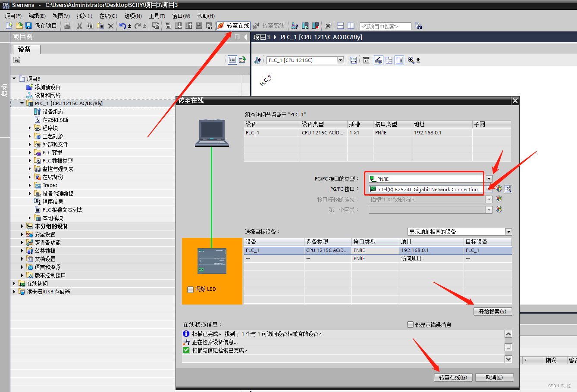Open 编辑(E) menu
This screenshot has height=392, width=577.
pos(37,16)
